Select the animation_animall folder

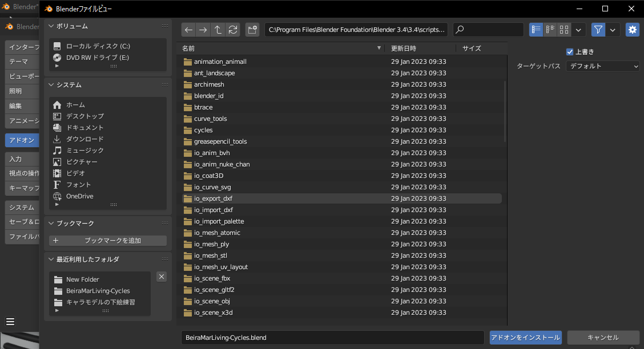tap(342, 62)
